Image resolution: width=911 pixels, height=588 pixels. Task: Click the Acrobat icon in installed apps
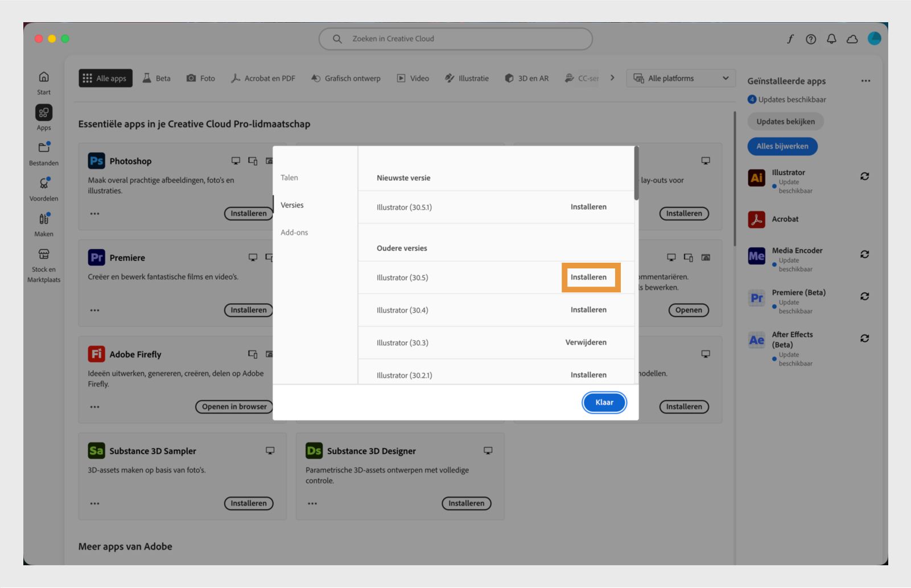tap(756, 219)
